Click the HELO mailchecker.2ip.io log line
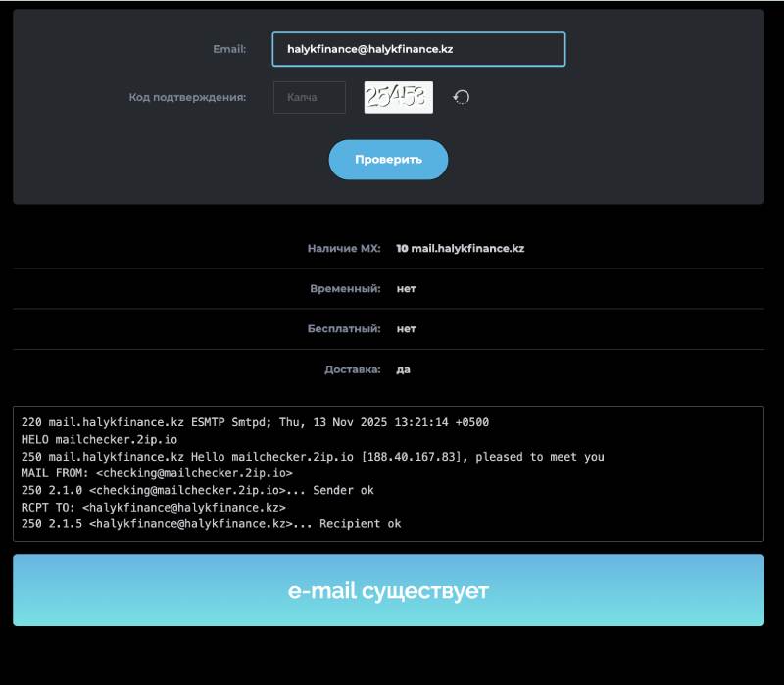Screen dimensions: 784x685 point(99,440)
